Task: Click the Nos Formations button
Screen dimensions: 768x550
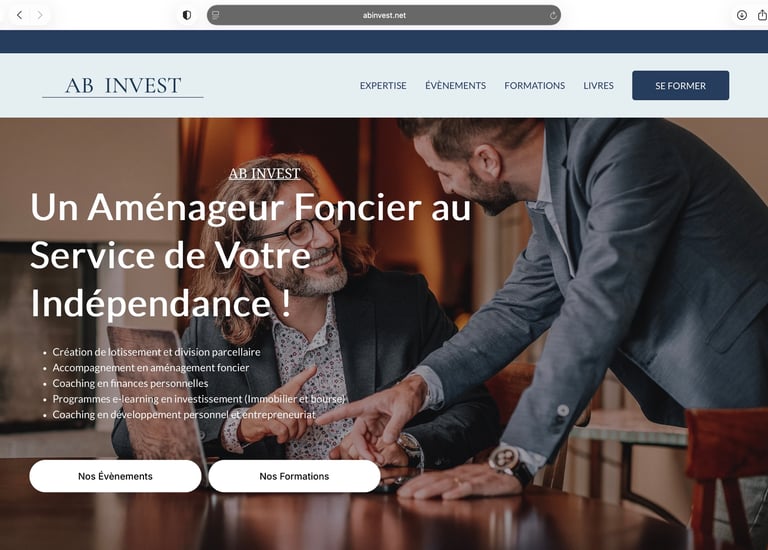Action: [x=294, y=476]
